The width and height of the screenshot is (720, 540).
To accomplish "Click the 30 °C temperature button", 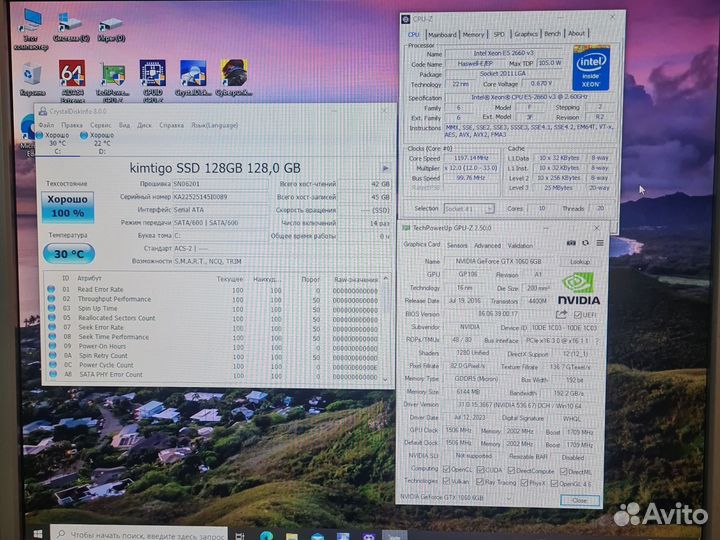I will click(x=69, y=254).
